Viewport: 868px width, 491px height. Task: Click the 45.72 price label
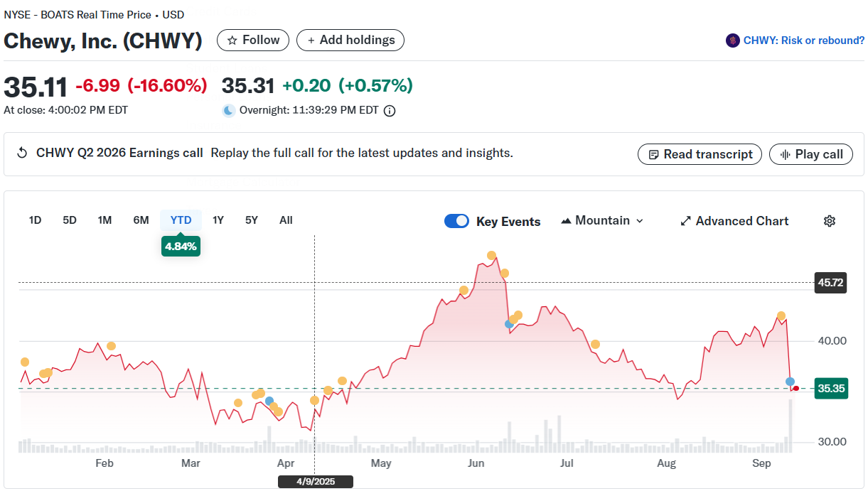pyautogui.click(x=830, y=283)
